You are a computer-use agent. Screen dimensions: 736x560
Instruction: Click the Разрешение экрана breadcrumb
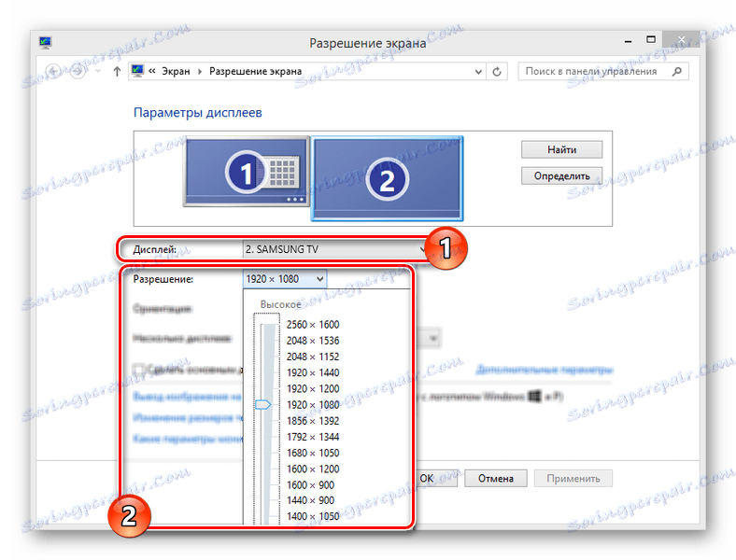(255, 71)
